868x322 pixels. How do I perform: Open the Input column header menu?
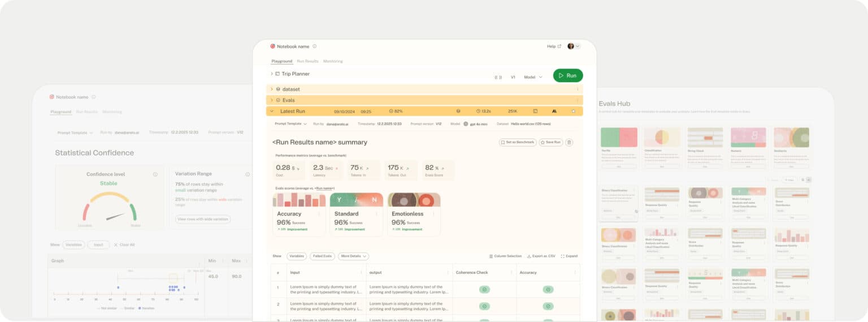[363, 273]
